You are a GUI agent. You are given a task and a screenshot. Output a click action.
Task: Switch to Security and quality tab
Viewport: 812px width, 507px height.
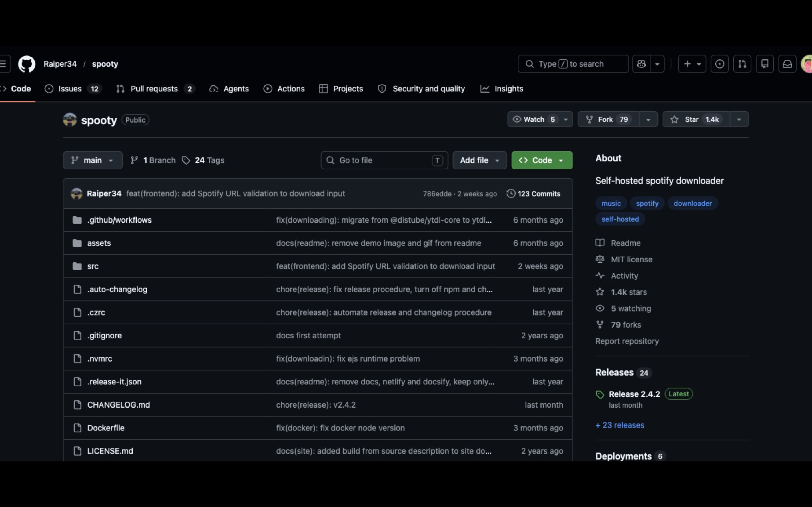[x=422, y=89]
